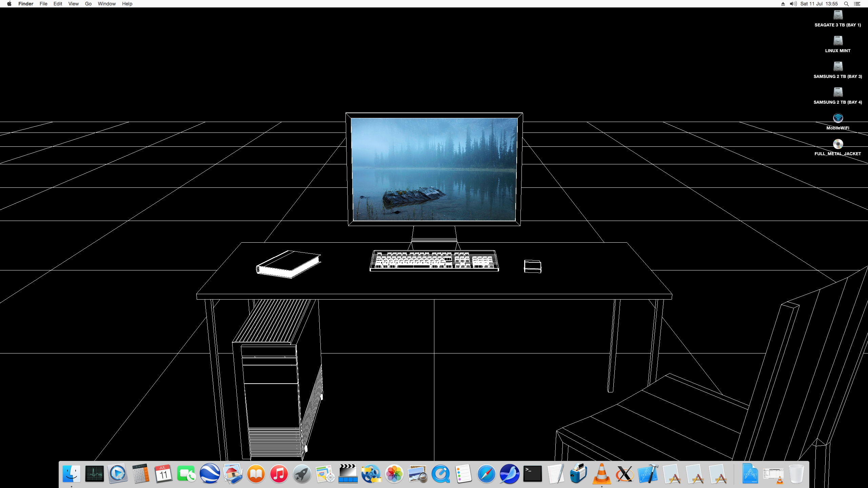Restore the minimized VLC window from dock
Viewport: 868px width, 488px height.
tap(773, 475)
